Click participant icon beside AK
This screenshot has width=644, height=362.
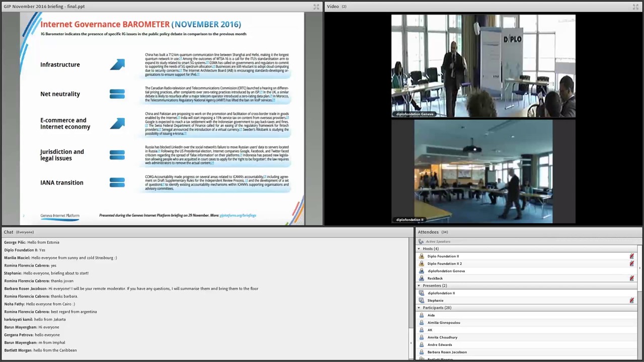(422, 330)
